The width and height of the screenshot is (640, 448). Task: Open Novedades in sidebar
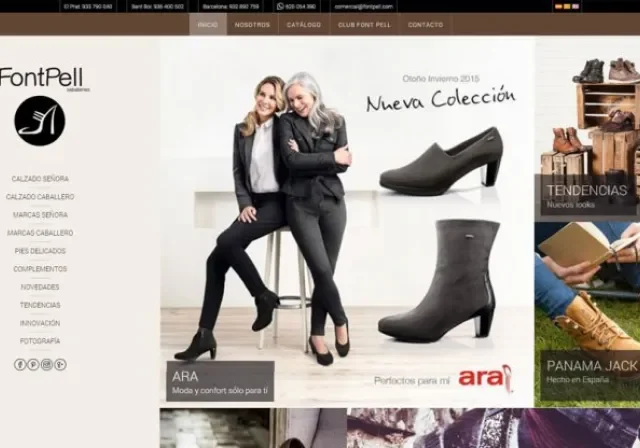(x=40, y=287)
